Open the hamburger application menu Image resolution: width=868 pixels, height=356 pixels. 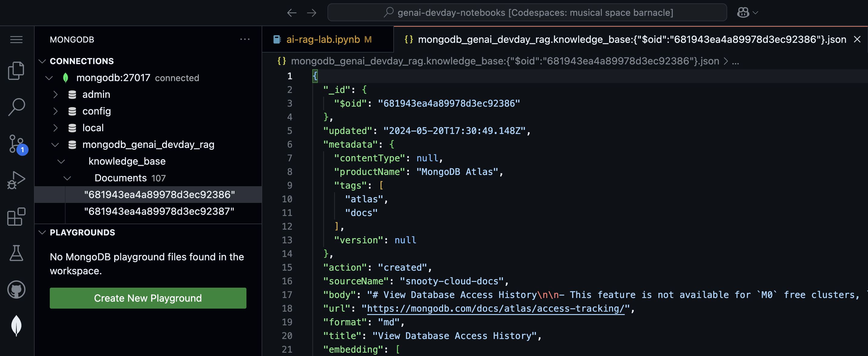pyautogui.click(x=16, y=39)
